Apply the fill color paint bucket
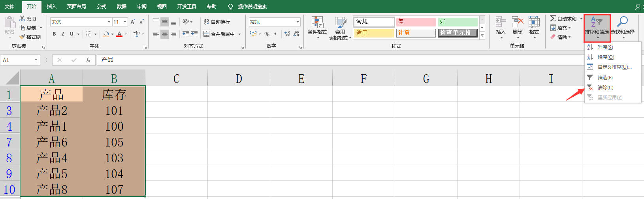The width and height of the screenshot is (644, 199). click(x=106, y=34)
